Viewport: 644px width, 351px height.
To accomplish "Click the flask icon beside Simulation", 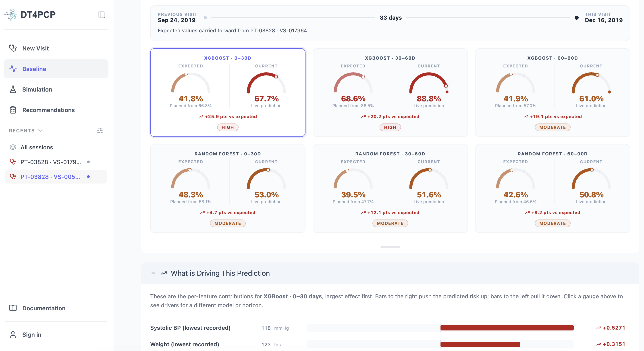I will tap(13, 89).
